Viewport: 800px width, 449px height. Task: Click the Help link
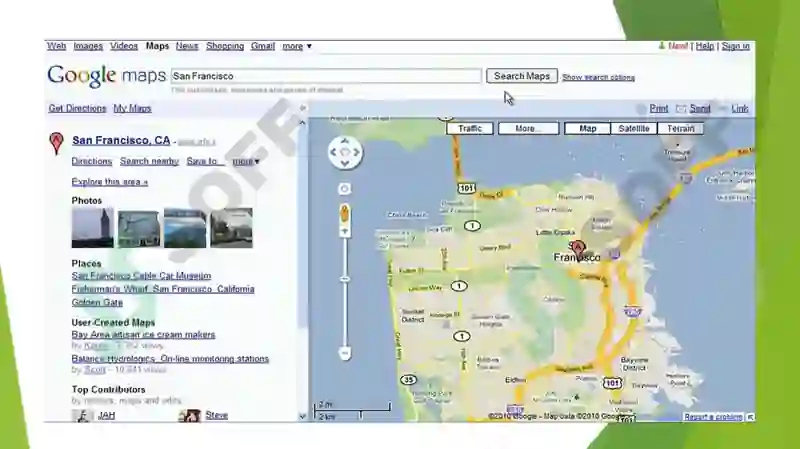(x=705, y=46)
